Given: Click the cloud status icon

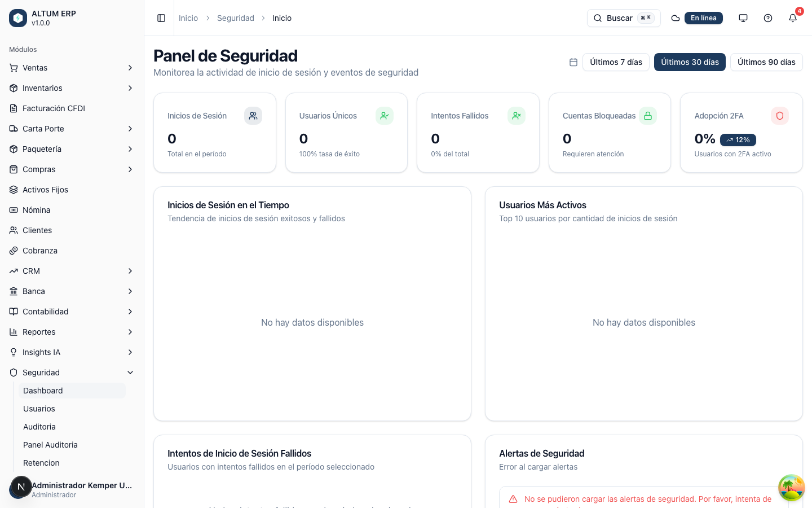Looking at the screenshot, I should [x=676, y=18].
